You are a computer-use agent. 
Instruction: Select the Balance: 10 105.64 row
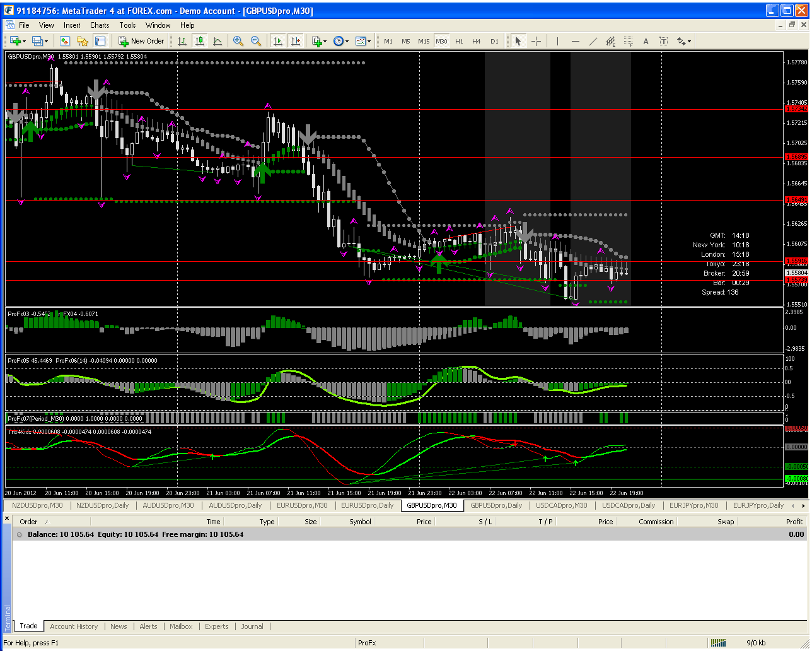click(410, 534)
